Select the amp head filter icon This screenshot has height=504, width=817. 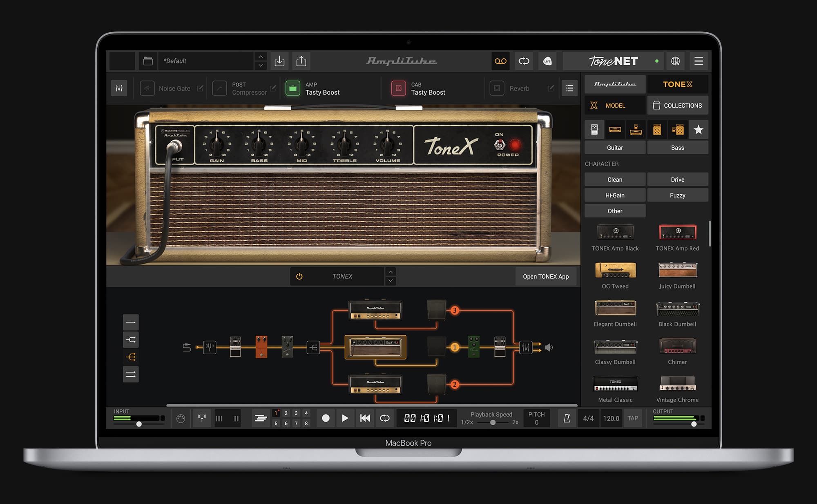point(615,130)
